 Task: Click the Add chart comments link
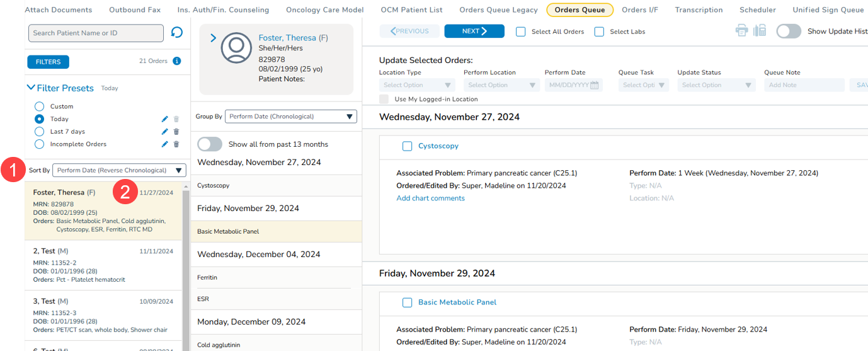click(x=430, y=199)
